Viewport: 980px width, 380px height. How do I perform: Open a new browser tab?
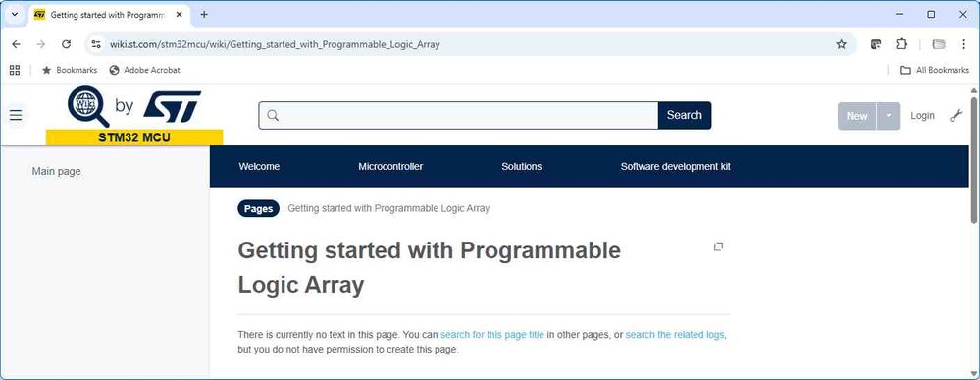[x=204, y=14]
